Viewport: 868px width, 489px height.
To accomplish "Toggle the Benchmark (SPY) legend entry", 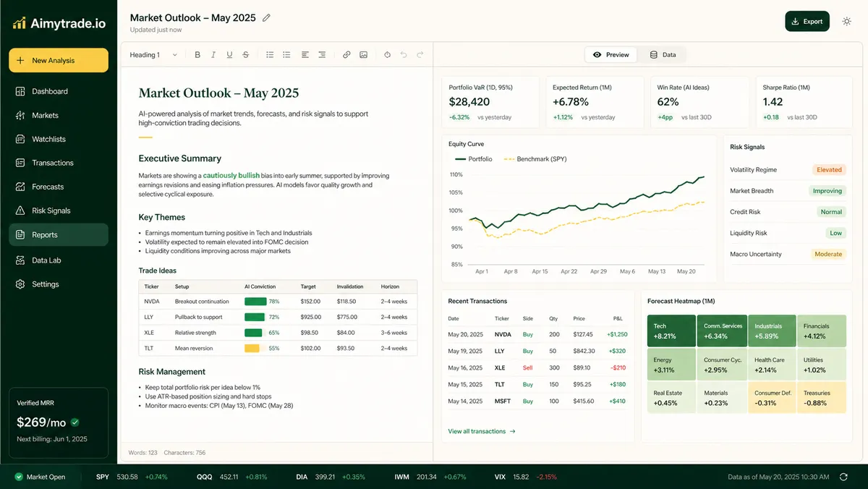I will pos(534,159).
